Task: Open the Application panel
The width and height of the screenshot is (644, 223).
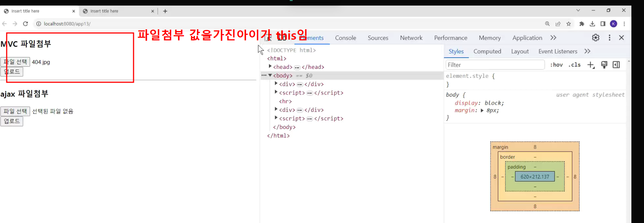Action: point(527,38)
